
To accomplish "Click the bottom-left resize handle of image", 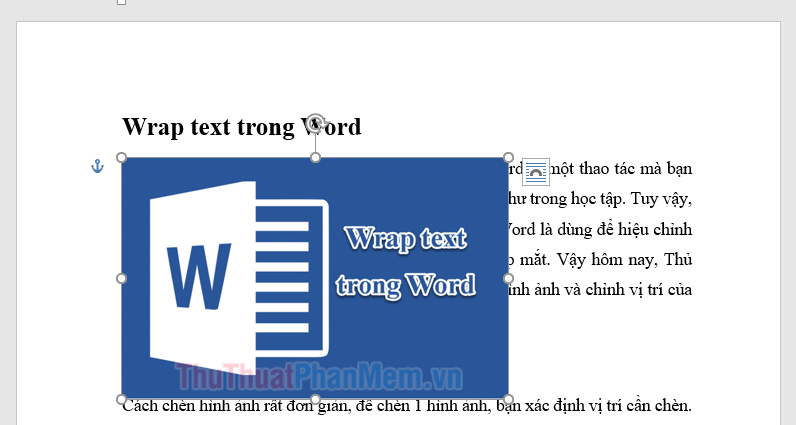I will (x=121, y=399).
